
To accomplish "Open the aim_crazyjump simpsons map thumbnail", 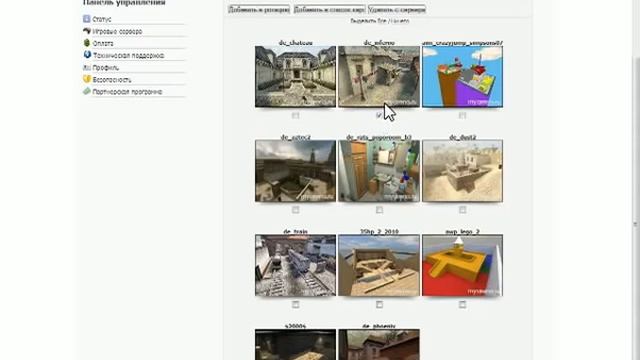I will tap(462, 77).
